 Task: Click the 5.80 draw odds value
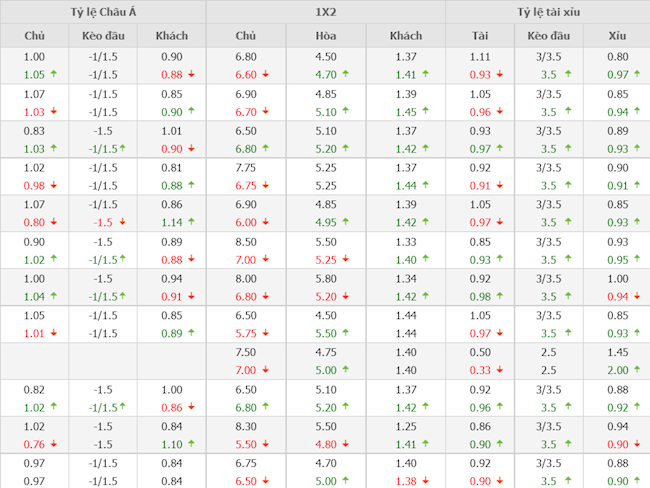click(325, 279)
